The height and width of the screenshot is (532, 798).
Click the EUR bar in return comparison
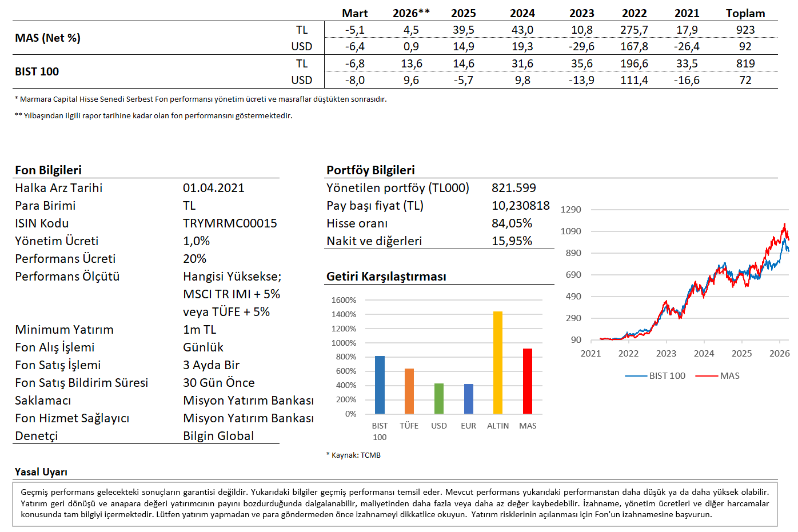[469, 399]
